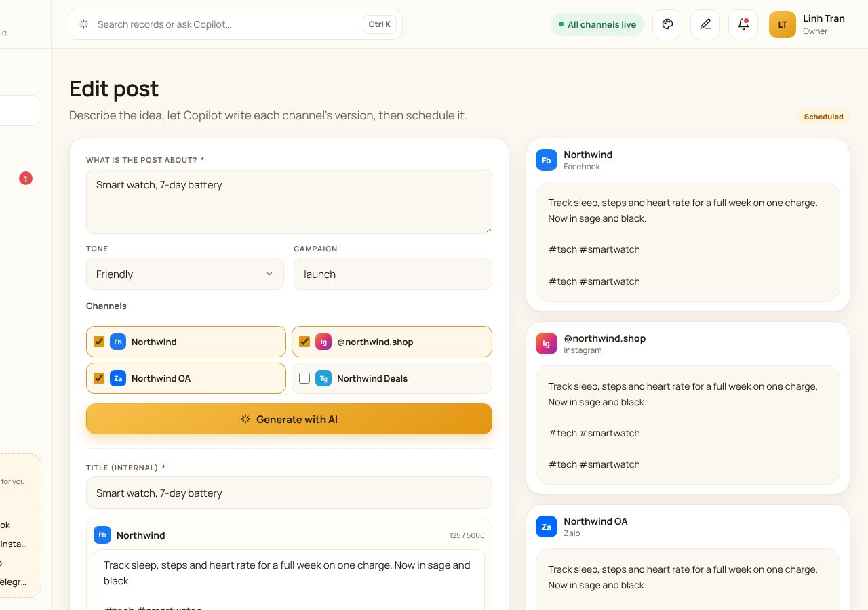Click the Campaign field containing launch
Viewport: 868px width, 610px height.
(393, 274)
